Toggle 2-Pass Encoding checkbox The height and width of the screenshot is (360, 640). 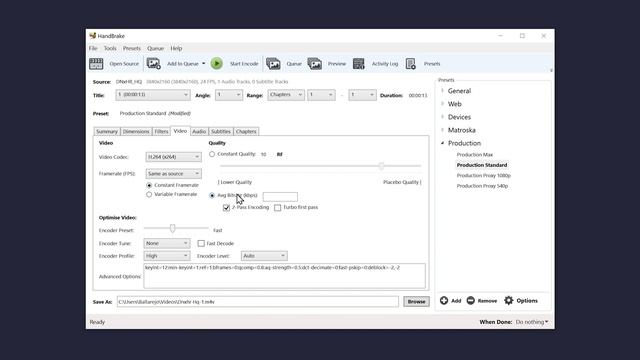pyautogui.click(x=227, y=208)
